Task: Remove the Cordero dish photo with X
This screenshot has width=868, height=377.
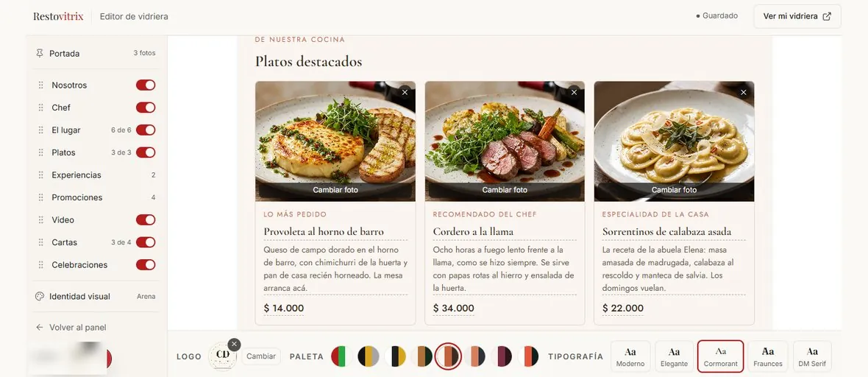Action: coord(574,93)
